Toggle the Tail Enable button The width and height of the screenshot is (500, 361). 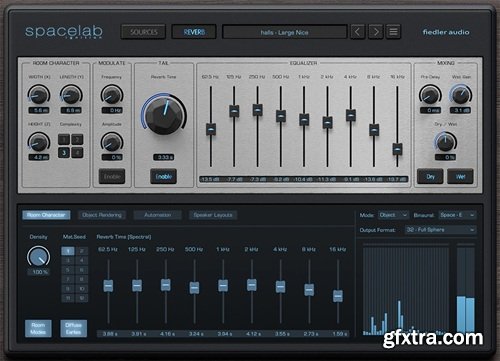pyautogui.click(x=164, y=176)
